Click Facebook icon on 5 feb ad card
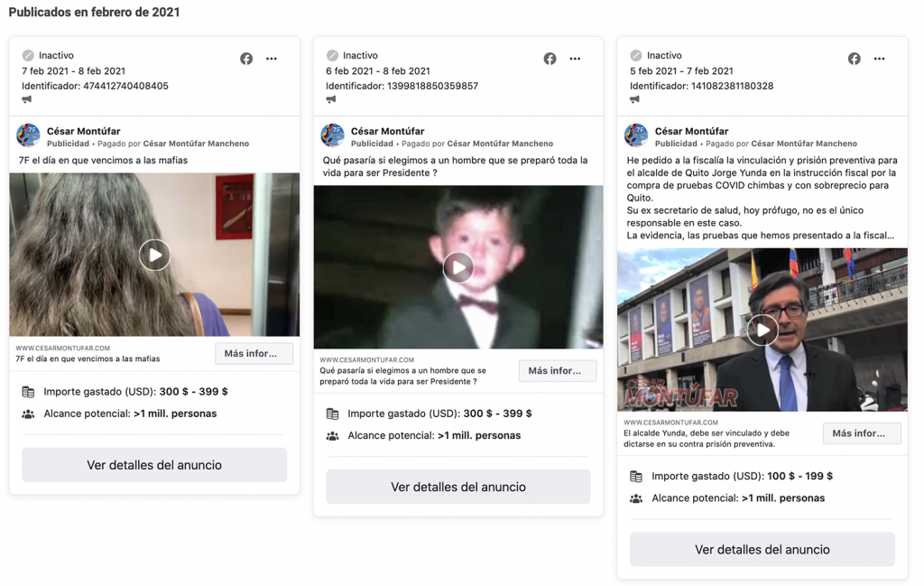924x586 pixels. pos(855,59)
